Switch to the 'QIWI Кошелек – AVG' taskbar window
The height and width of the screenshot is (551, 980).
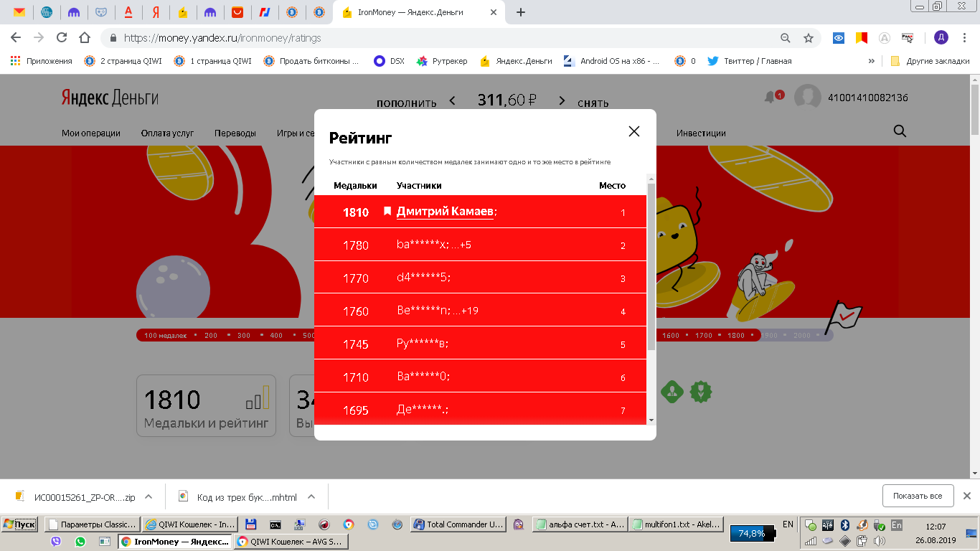click(291, 542)
